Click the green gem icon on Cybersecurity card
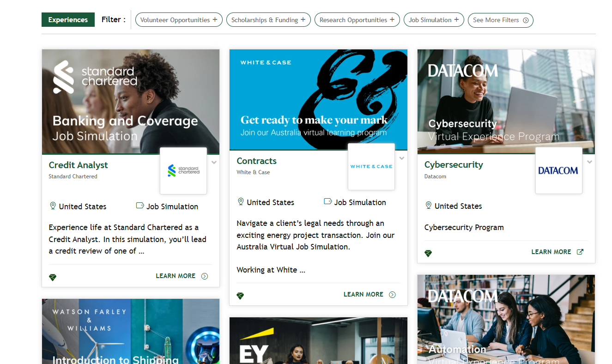 click(428, 254)
